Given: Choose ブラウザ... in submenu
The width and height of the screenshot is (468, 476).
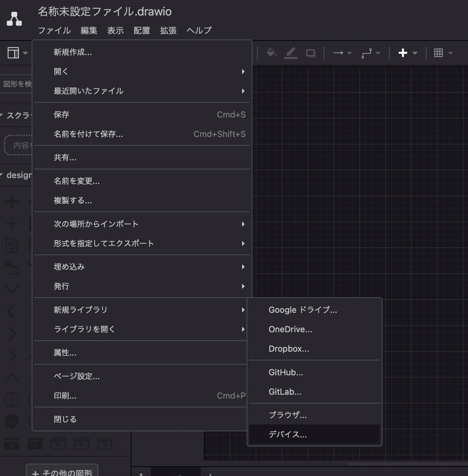Looking at the screenshot, I should (x=315, y=415).
